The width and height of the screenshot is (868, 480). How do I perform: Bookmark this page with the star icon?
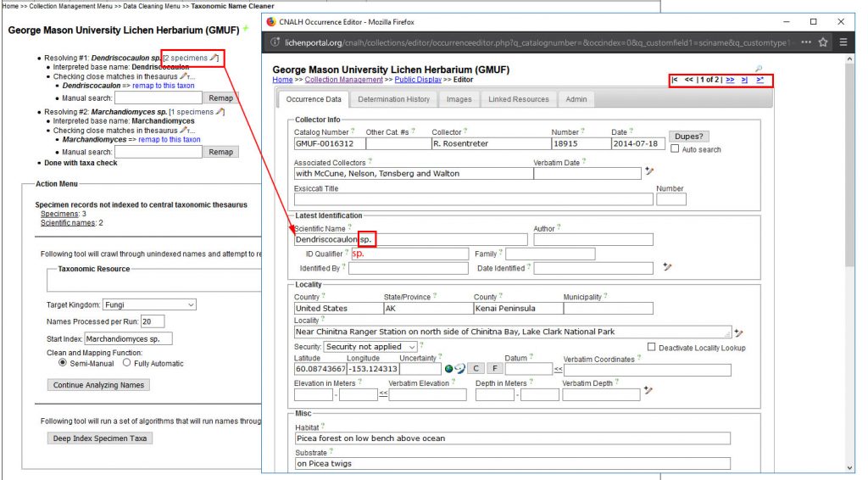coord(823,42)
